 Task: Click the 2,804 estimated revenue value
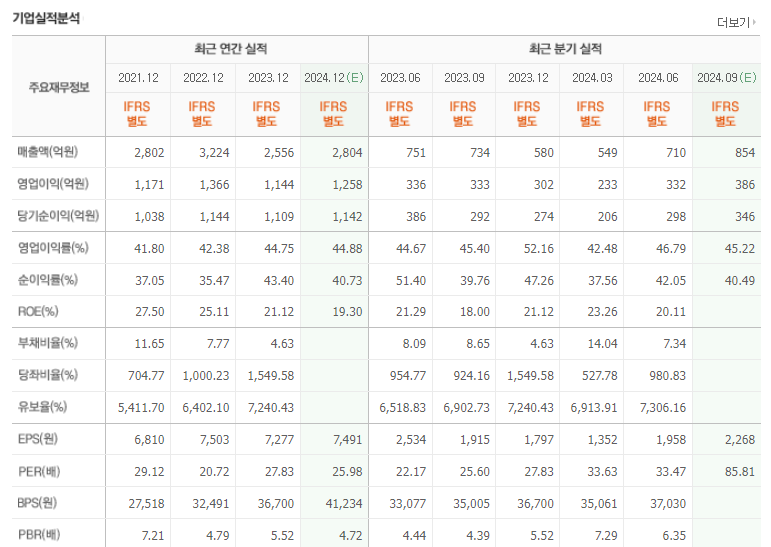(x=347, y=153)
